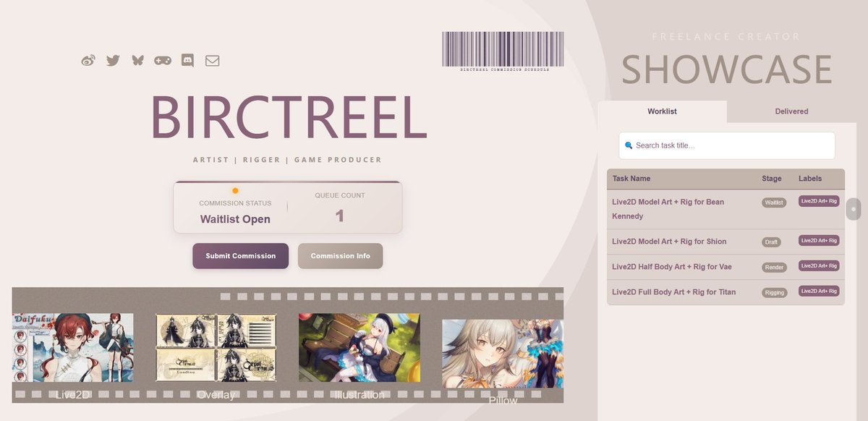Viewport: 868px width, 421px height.
Task: Click the email envelope icon
Action: [x=212, y=61]
